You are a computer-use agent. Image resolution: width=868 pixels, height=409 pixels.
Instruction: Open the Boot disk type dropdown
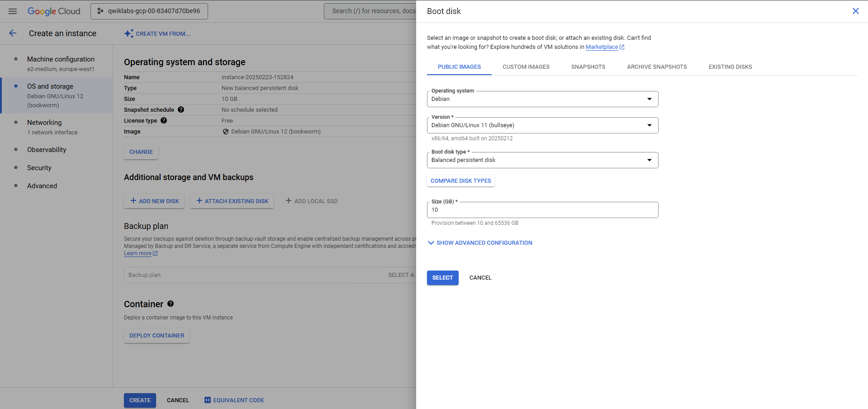[542, 160]
